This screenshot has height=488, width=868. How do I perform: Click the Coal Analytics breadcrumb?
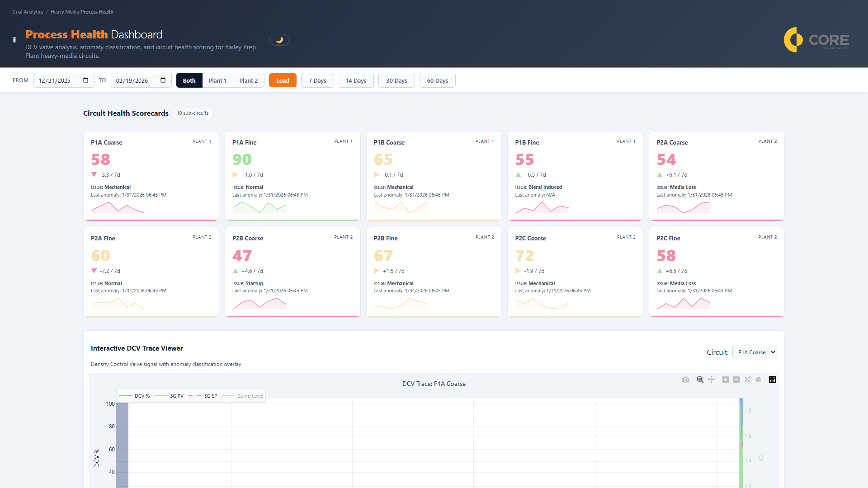[x=28, y=11]
